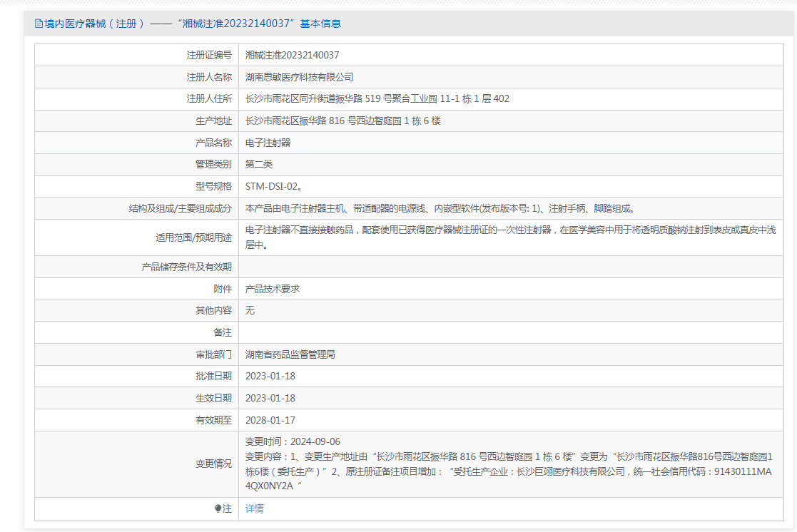Click the product name 电子注射器
The width and height of the screenshot is (797, 532).
click(x=268, y=143)
